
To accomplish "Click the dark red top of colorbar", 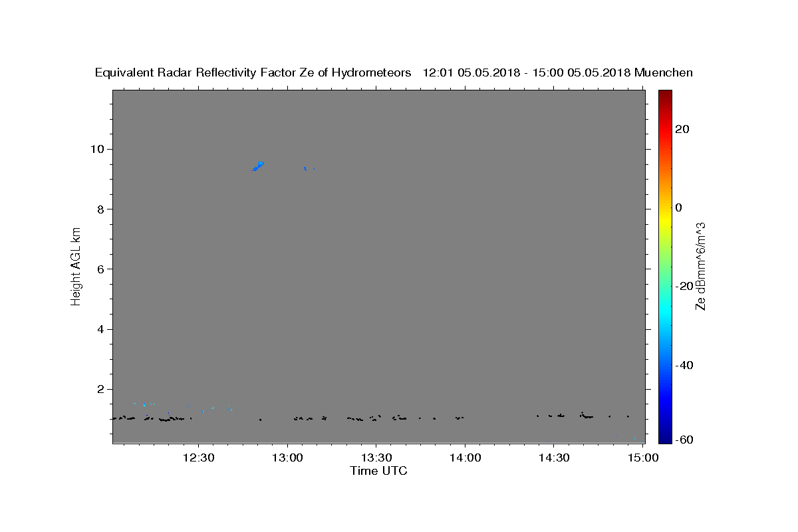I will pyautogui.click(x=665, y=94).
